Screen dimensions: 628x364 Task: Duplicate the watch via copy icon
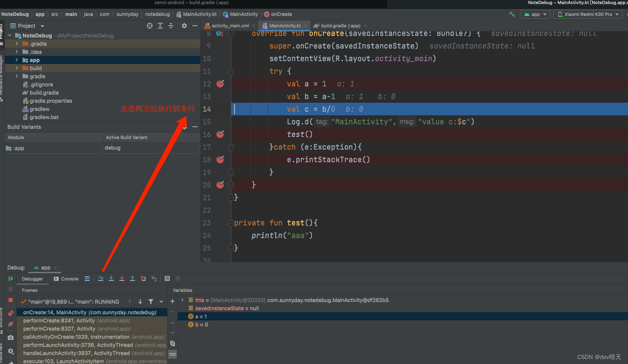(172, 344)
